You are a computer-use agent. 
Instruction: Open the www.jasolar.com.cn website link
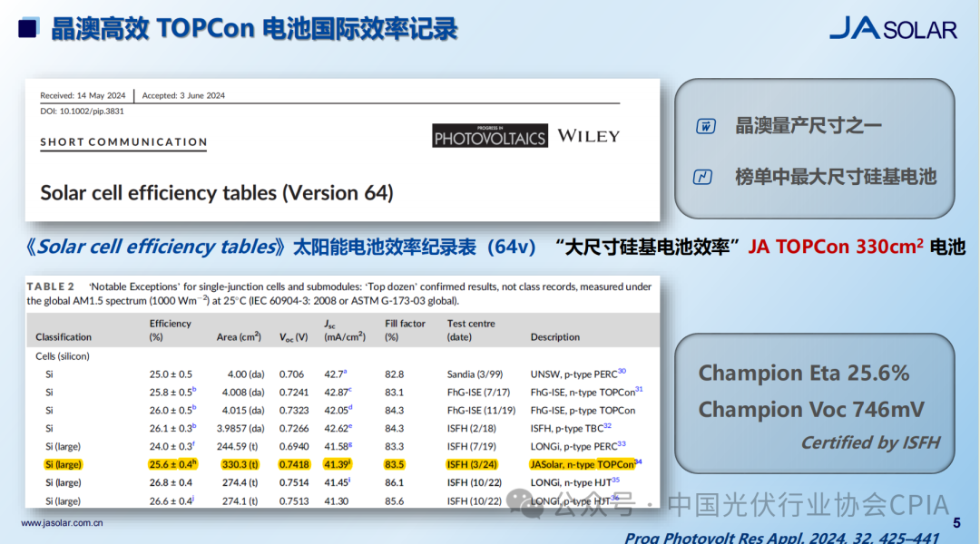(x=62, y=523)
